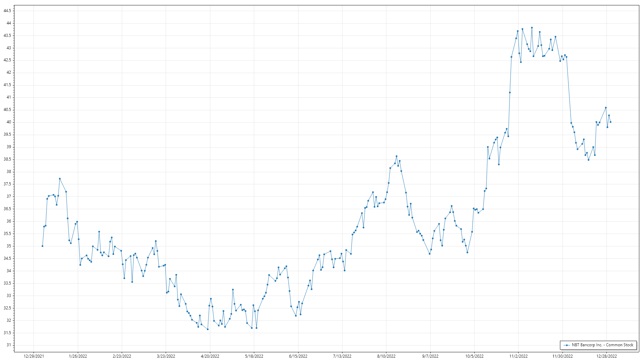Click the 8/10/2022 date axis label
Viewport: 644px width, 362px height.
point(386,356)
